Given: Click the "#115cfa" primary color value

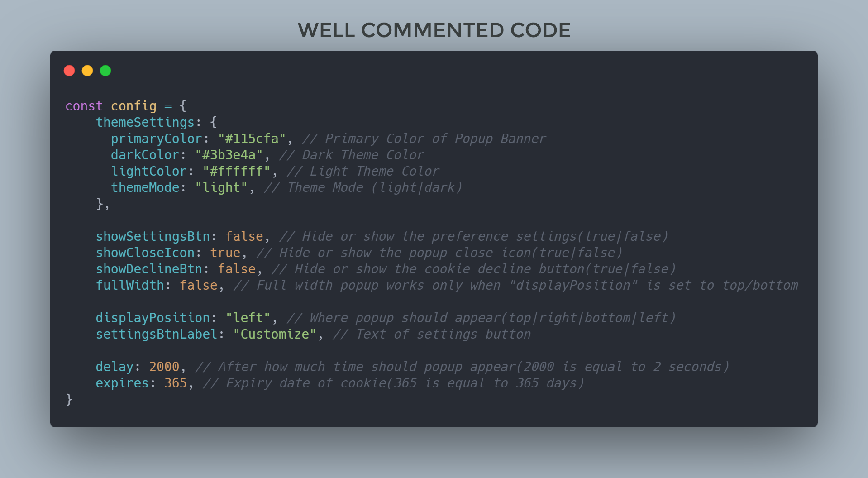Looking at the screenshot, I should [x=252, y=139].
